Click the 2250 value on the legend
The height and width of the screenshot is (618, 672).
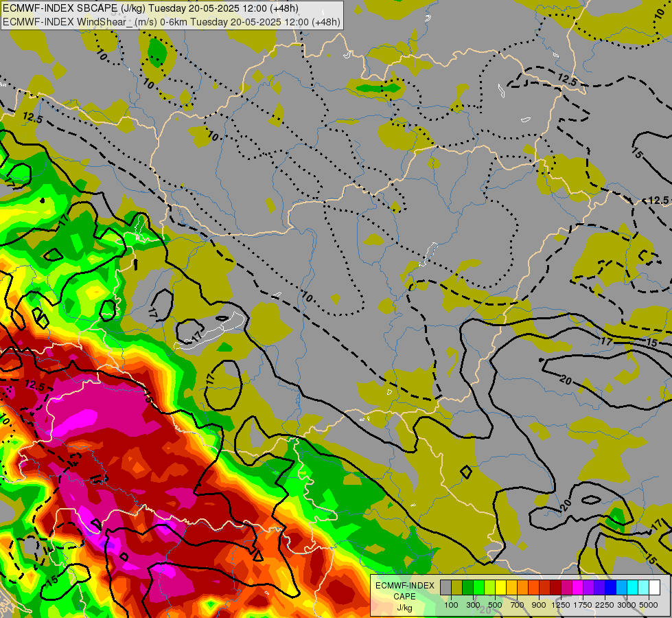(x=605, y=605)
